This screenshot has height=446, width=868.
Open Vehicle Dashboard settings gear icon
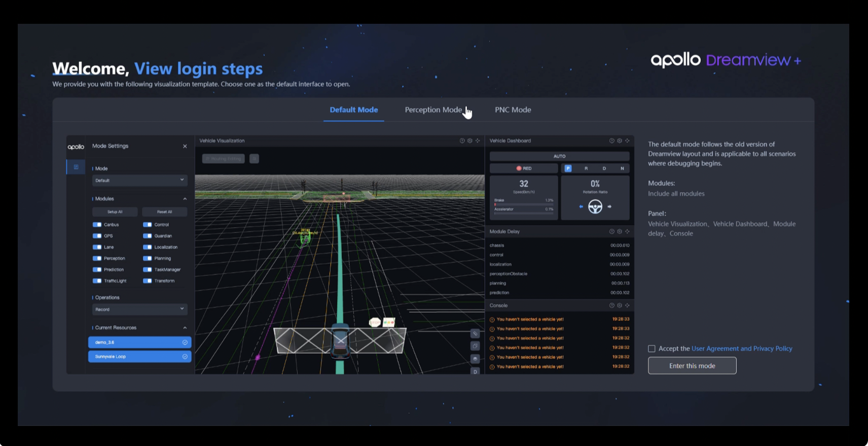619,140
